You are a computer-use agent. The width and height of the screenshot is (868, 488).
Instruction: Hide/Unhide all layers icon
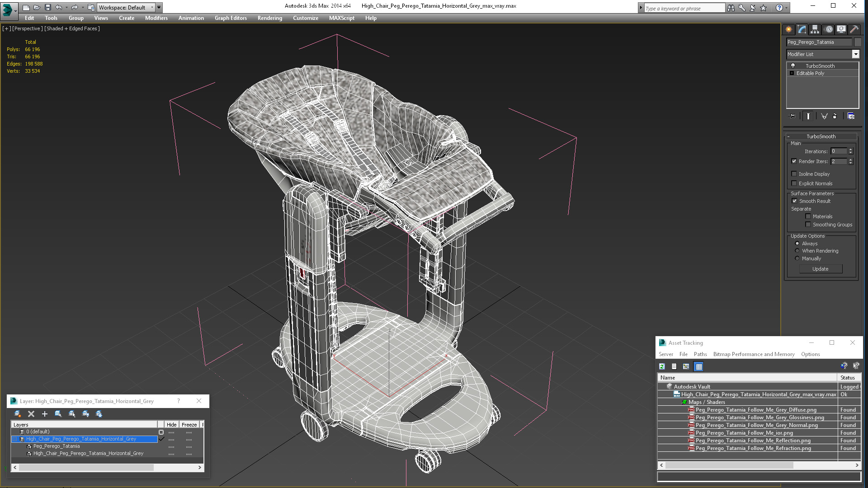[85, 414]
